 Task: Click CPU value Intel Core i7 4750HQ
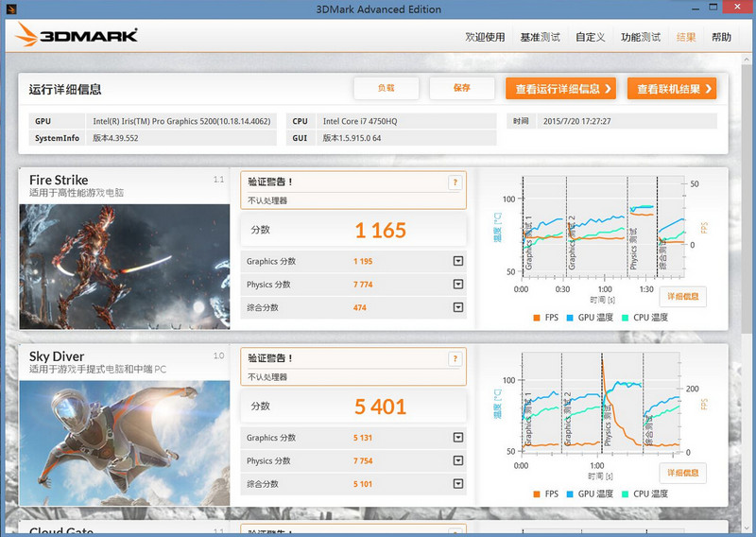coord(360,121)
